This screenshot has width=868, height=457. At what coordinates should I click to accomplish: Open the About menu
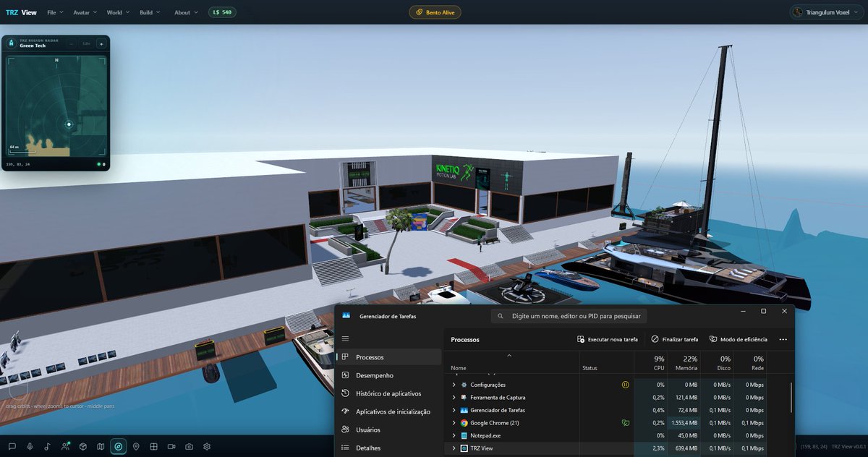(x=186, y=12)
